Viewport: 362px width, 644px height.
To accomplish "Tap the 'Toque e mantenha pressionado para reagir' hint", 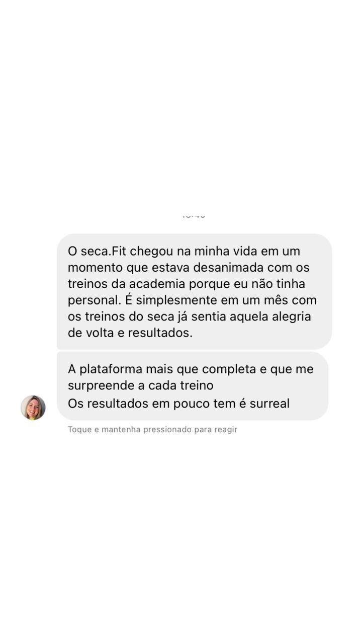I will pyautogui.click(x=152, y=430).
